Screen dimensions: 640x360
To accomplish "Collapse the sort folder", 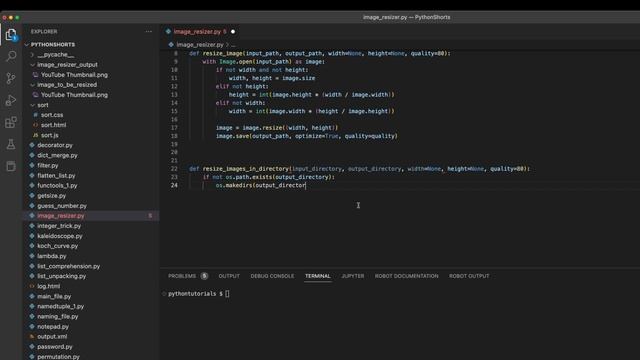I will pos(42,105).
